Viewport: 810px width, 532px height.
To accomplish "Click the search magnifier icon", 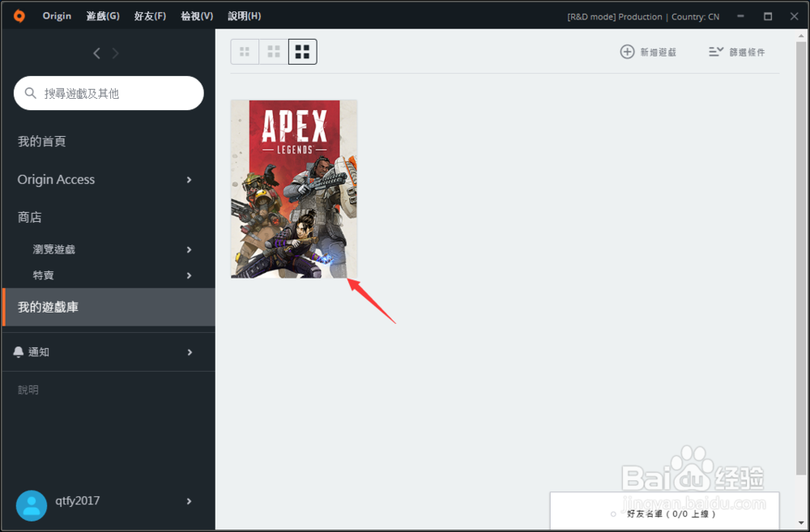I will (x=31, y=93).
